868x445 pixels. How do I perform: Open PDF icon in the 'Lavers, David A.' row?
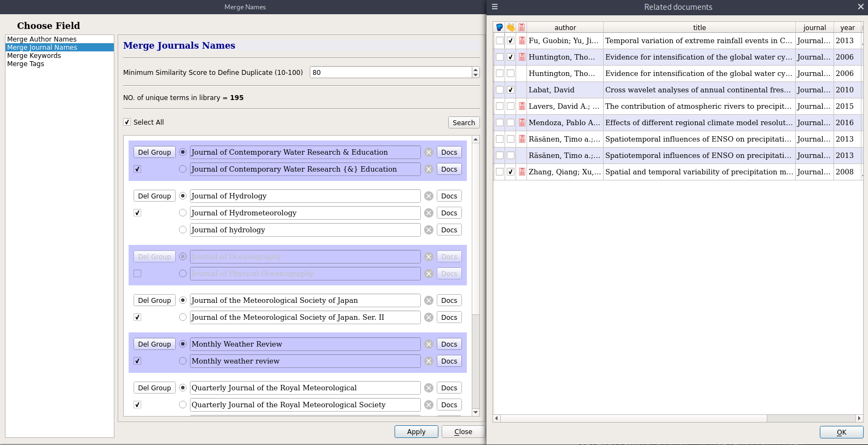(522, 106)
